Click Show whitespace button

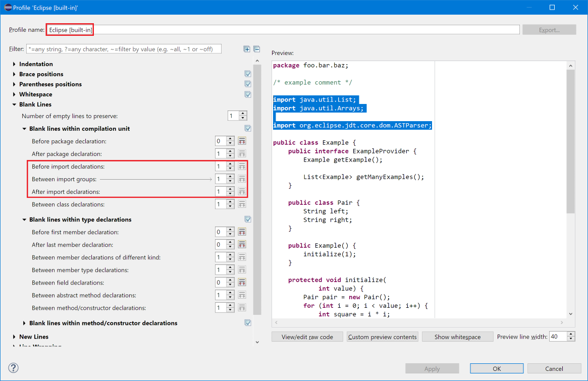[x=457, y=337]
